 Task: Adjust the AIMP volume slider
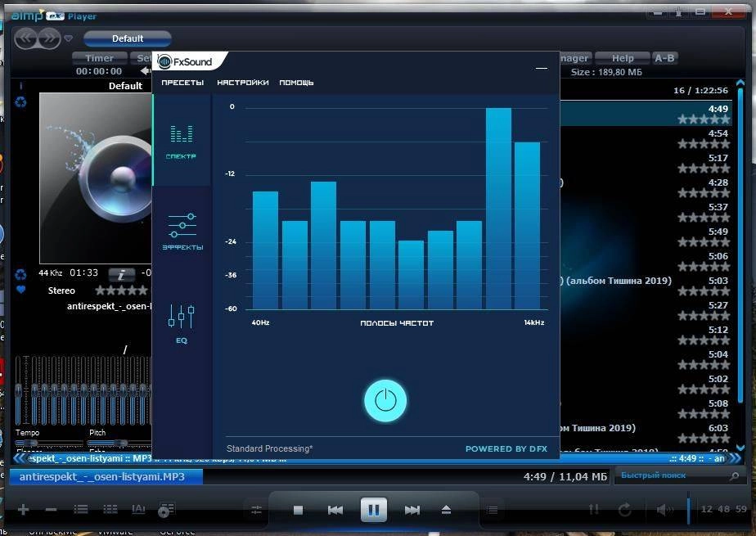point(688,508)
